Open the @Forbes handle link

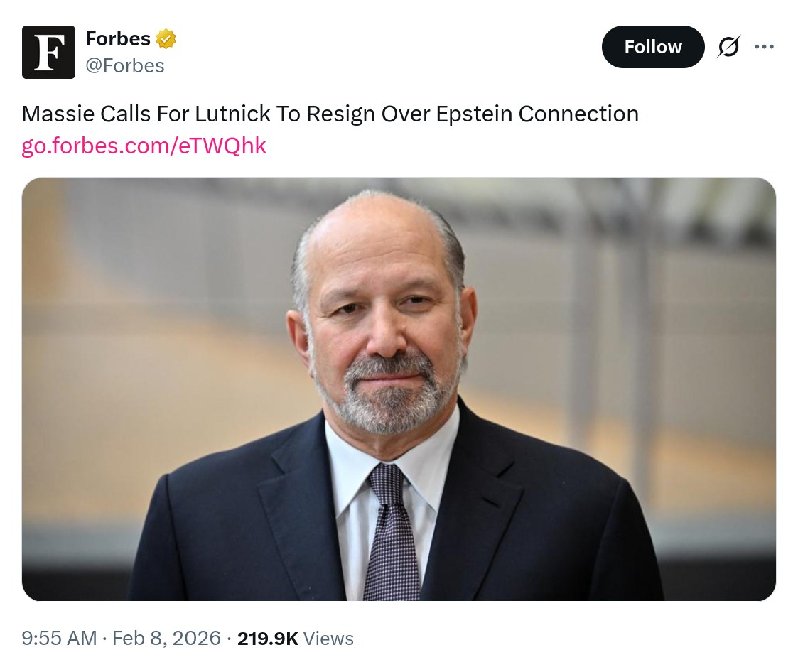tap(125, 66)
